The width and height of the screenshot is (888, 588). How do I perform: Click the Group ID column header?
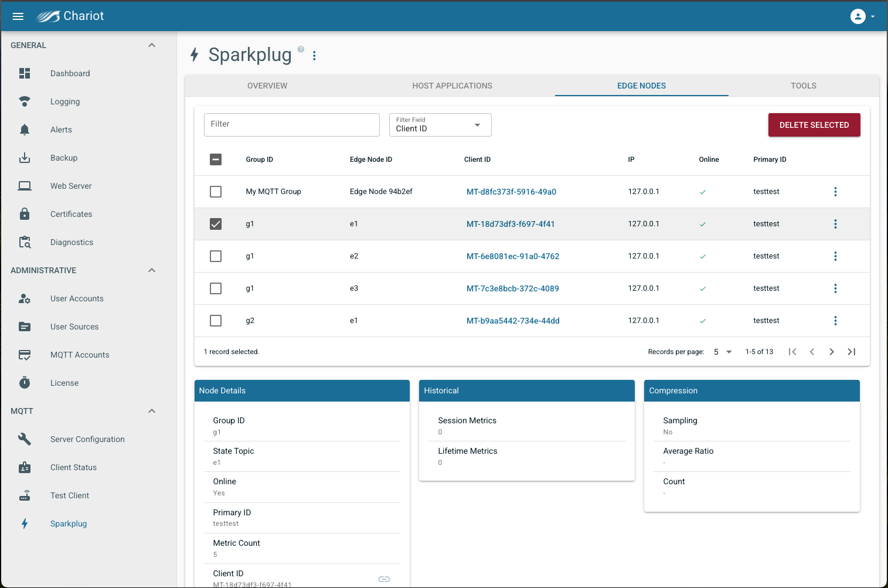259,159
